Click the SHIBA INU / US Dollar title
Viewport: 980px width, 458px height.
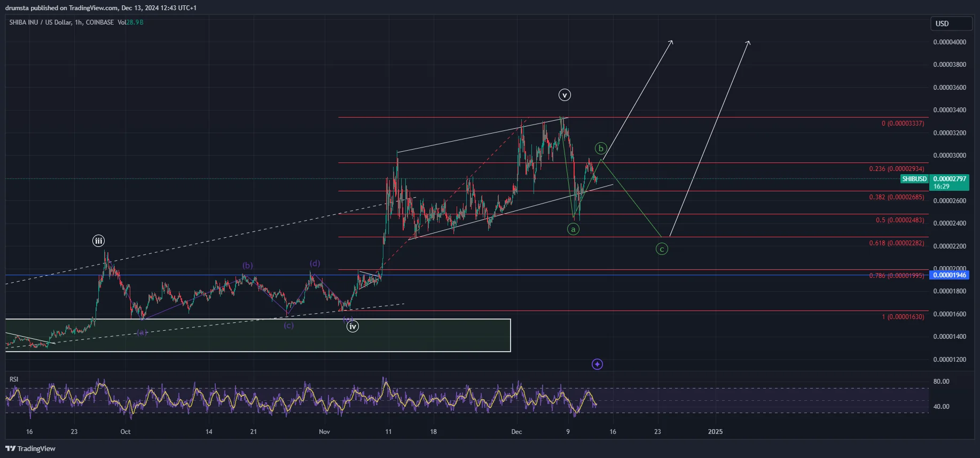(x=40, y=22)
